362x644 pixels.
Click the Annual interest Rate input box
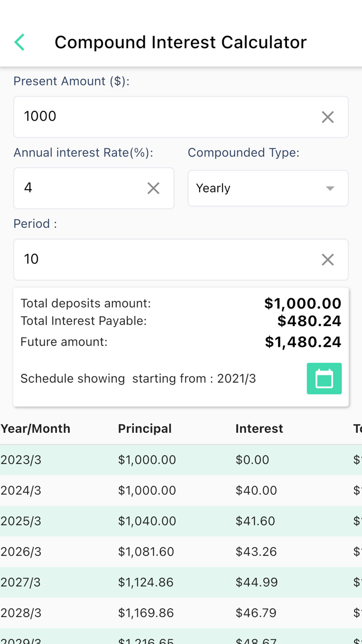point(78,188)
